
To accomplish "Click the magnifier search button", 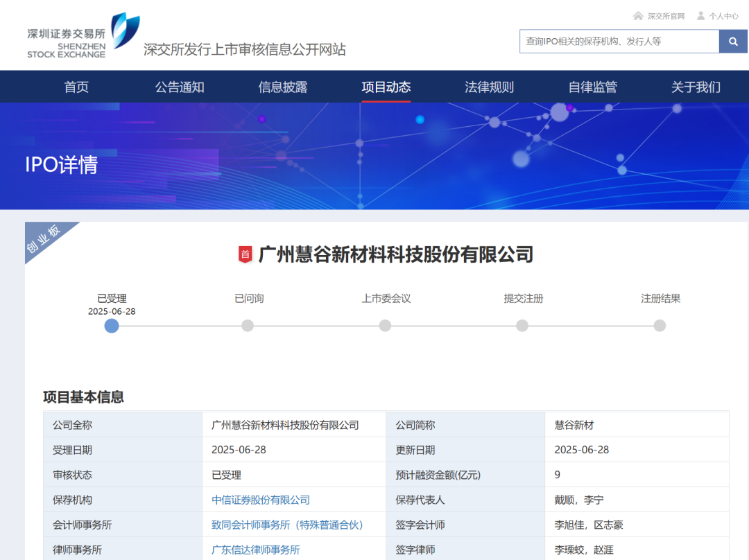I will coord(733,42).
